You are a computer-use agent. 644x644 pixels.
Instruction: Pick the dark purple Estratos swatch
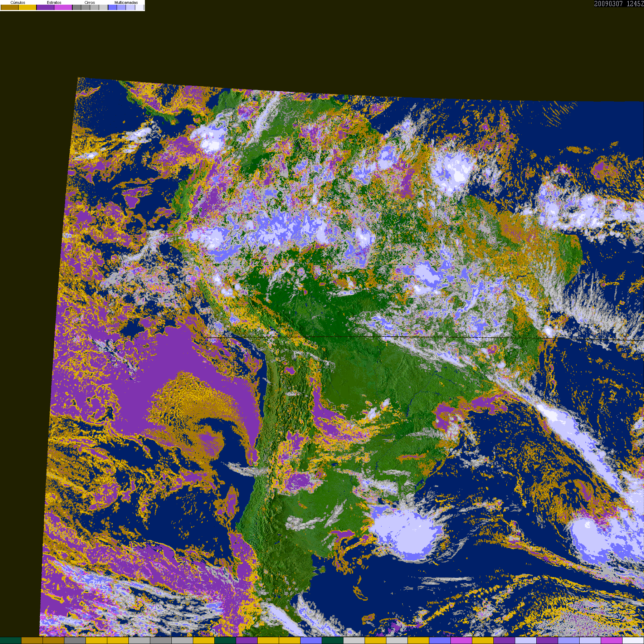pyautogui.click(x=45, y=7)
